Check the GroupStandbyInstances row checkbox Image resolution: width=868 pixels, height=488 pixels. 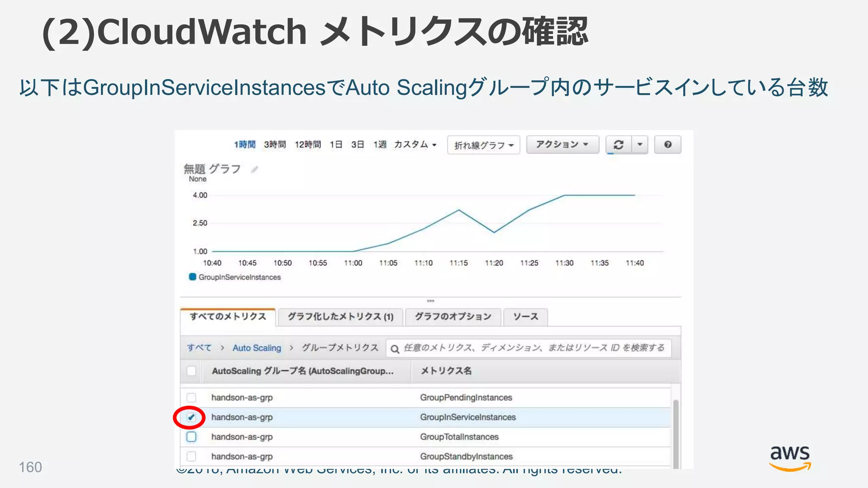(x=192, y=456)
